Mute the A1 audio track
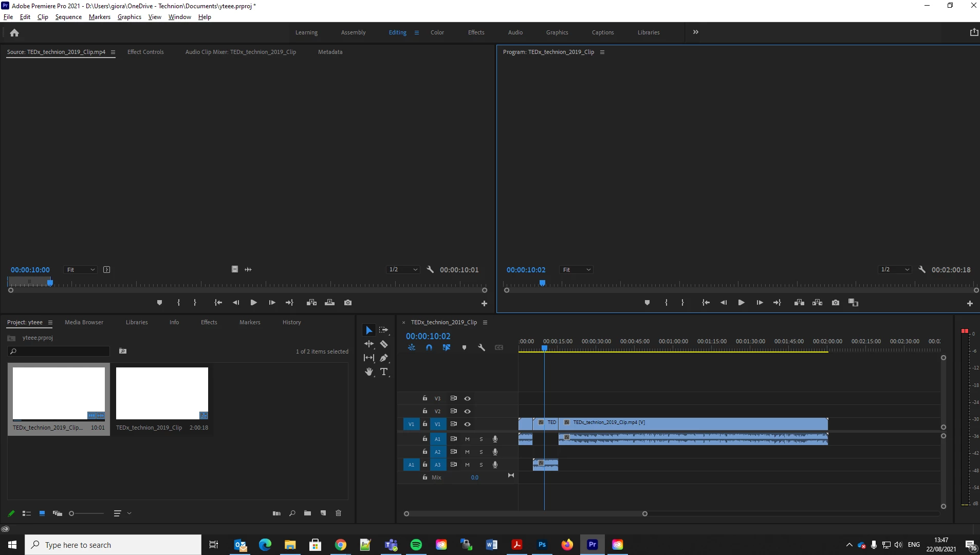 pos(467,439)
